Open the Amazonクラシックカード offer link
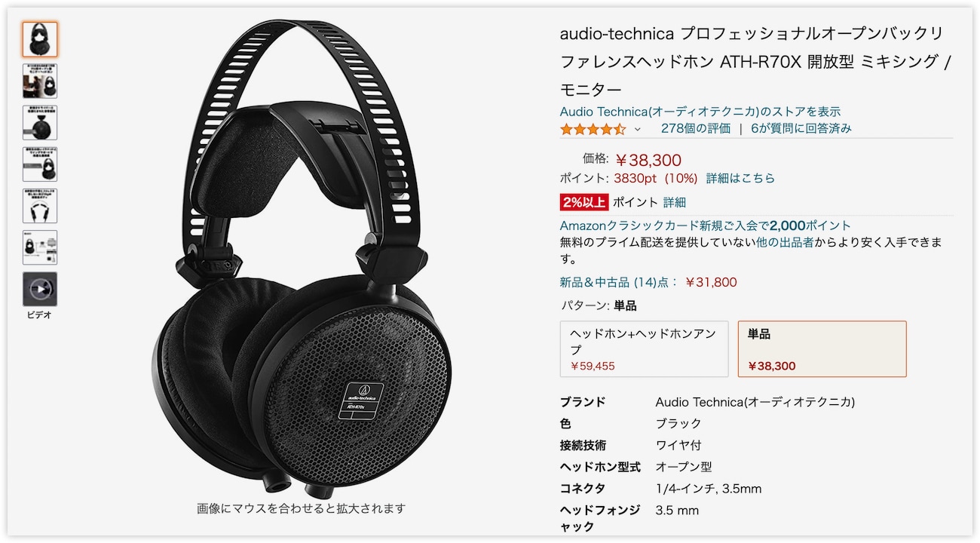Viewport: 980px width, 543px height. (x=706, y=225)
